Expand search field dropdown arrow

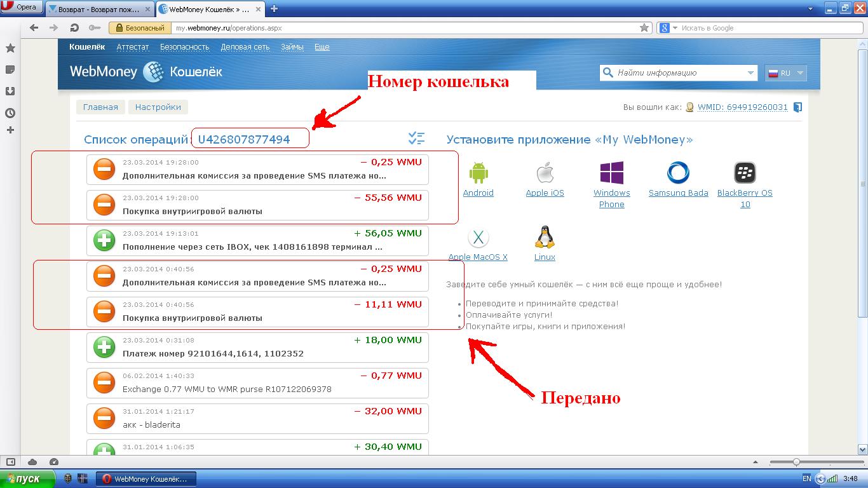(750, 73)
